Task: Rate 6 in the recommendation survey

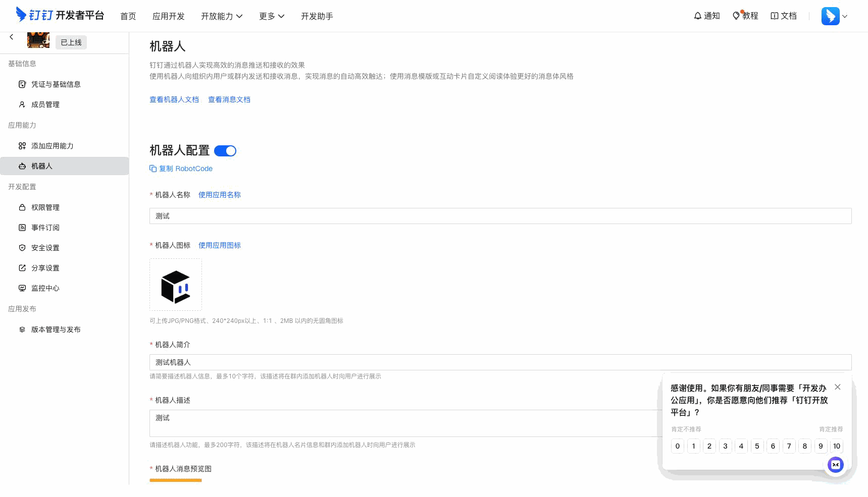Action: [773, 446]
